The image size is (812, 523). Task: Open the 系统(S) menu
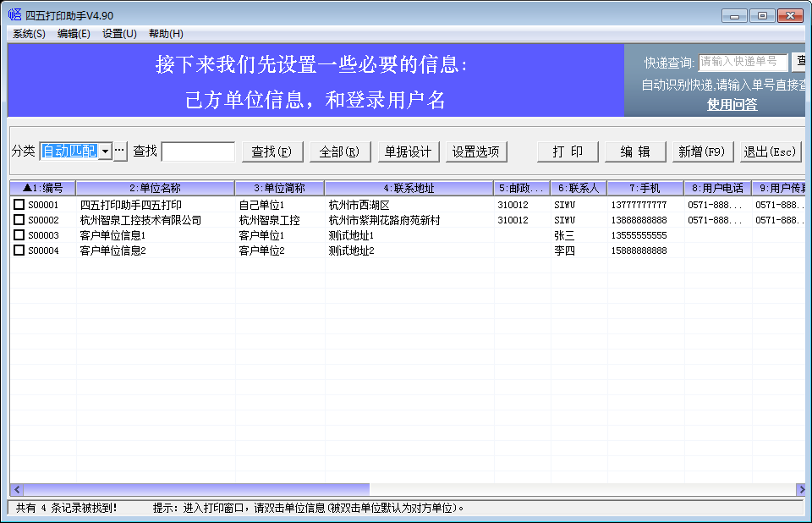coord(29,34)
